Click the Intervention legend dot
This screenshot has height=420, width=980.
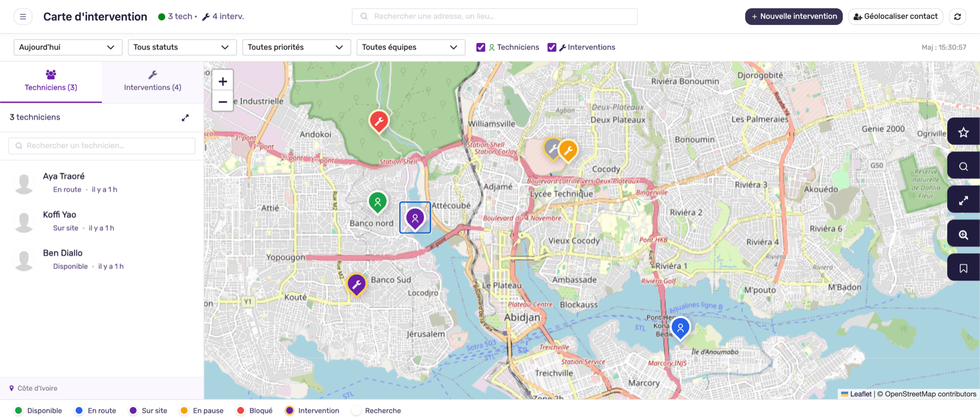point(290,411)
